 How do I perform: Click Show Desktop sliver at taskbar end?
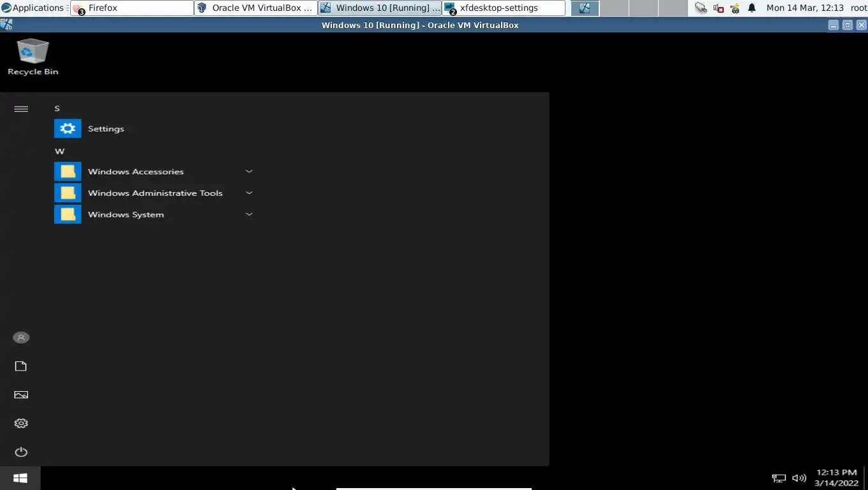(x=865, y=478)
